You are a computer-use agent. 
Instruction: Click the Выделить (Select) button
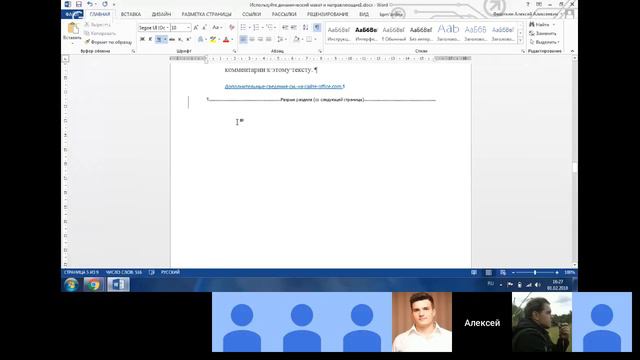click(544, 42)
